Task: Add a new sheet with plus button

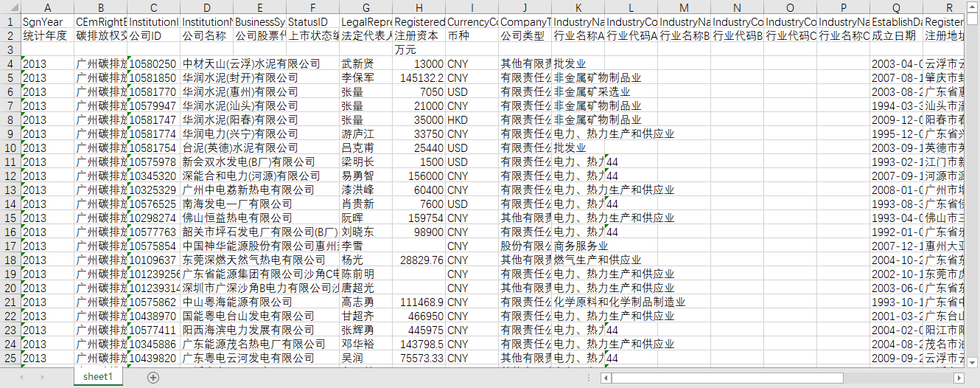Action: pos(153,377)
